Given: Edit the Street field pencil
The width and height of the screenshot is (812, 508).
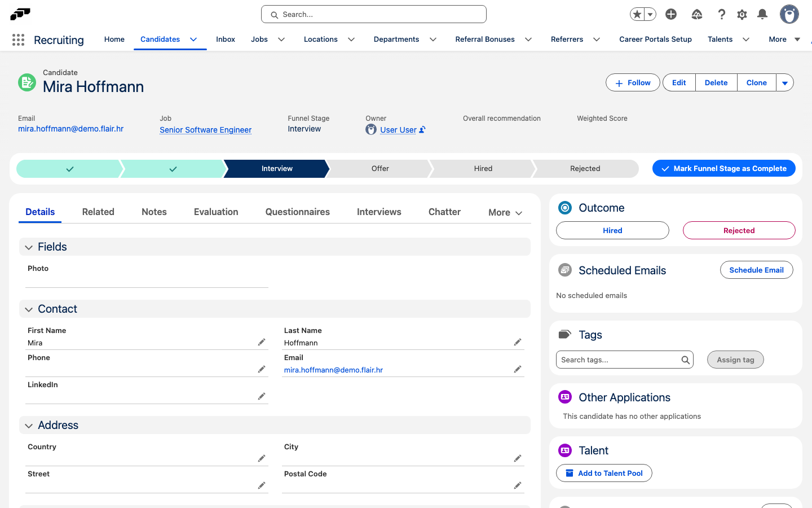Looking at the screenshot, I should tap(262, 485).
